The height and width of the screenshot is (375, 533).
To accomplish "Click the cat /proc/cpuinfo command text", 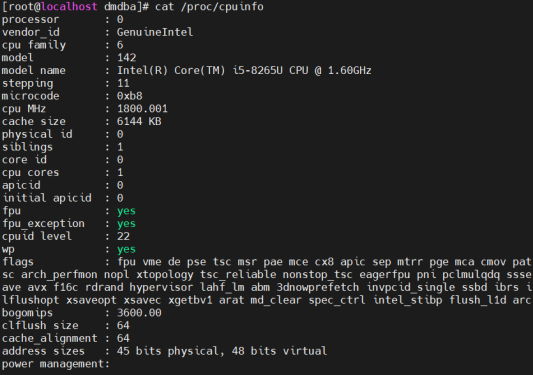I will pyautogui.click(x=209, y=7).
